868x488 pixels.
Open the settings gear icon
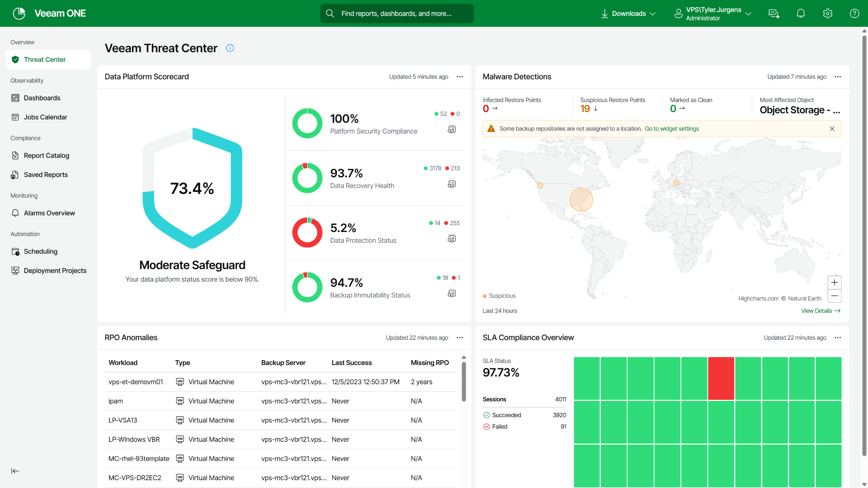(x=827, y=14)
